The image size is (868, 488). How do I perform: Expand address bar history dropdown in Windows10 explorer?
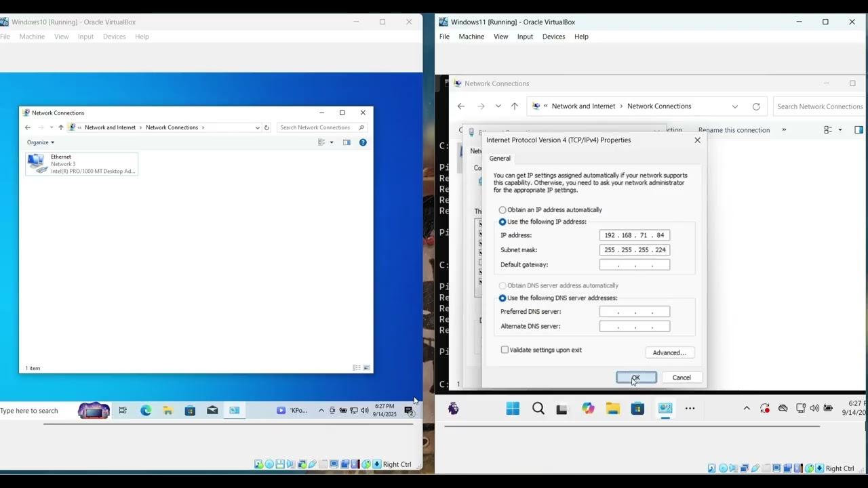pyautogui.click(x=258, y=127)
